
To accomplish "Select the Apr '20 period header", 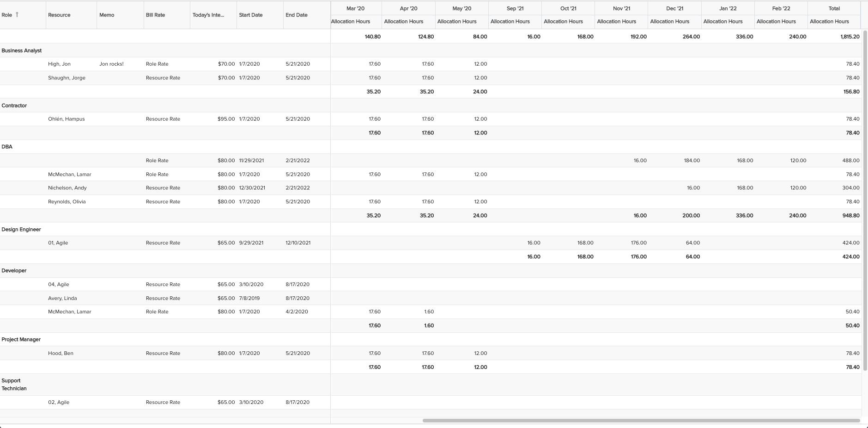I will tap(408, 8).
